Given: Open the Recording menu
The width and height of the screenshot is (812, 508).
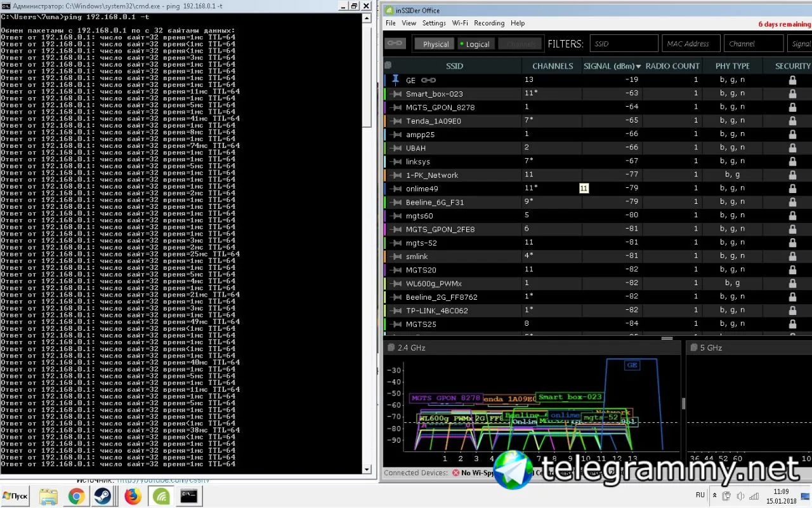Looking at the screenshot, I should (489, 23).
